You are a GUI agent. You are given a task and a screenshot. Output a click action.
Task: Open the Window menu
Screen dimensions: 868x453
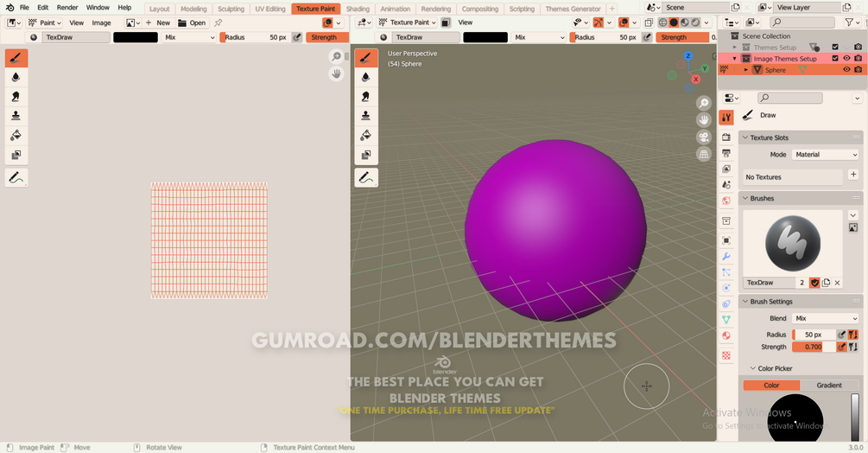coord(98,8)
